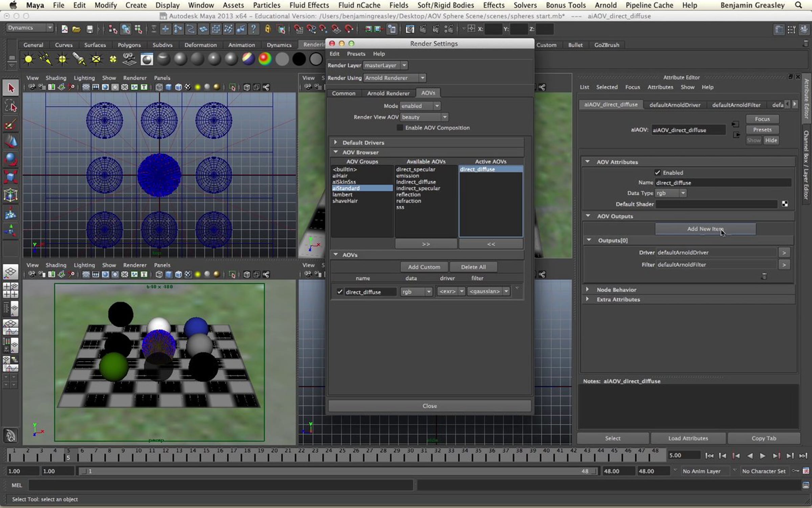
Task: Click the Range Slider bar
Action: 339,471
